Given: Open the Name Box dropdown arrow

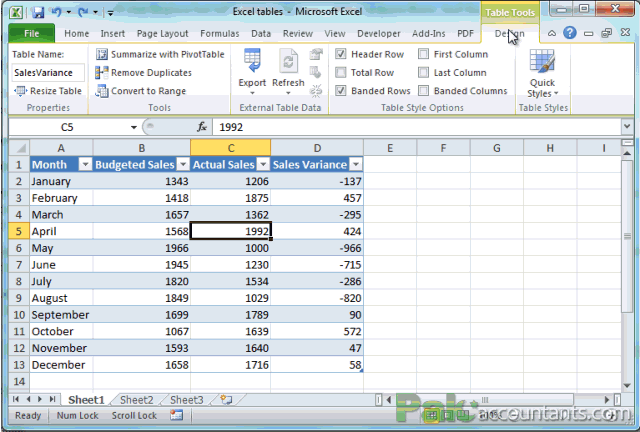Looking at the screenshot, I should [133, 127].
